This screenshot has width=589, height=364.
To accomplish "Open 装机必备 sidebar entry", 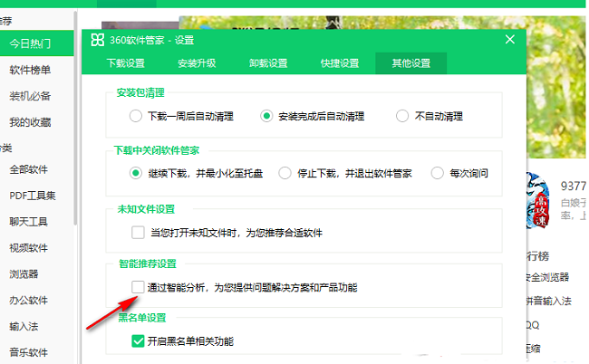I will 30,96.
